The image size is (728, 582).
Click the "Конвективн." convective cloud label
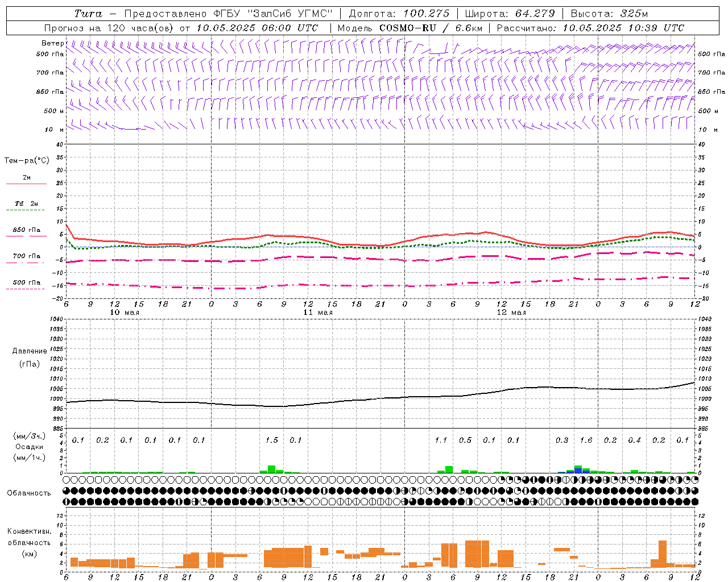click(x=30, y=531)
